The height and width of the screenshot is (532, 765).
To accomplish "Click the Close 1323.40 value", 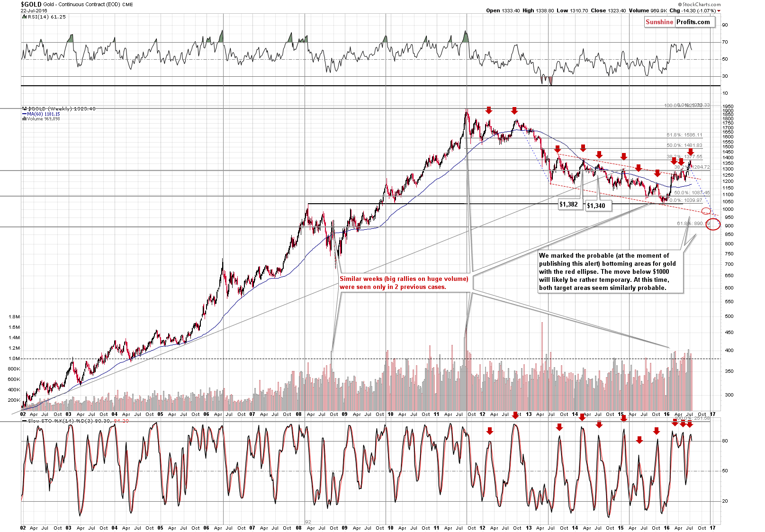I will (x=608, y=10).
